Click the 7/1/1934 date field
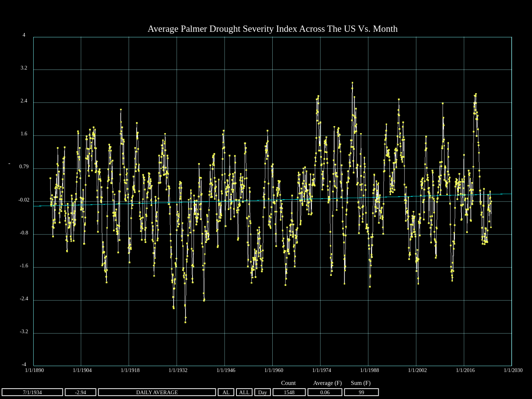The width and height of the screenshot is (532, 399). click(x=33, y=392)
